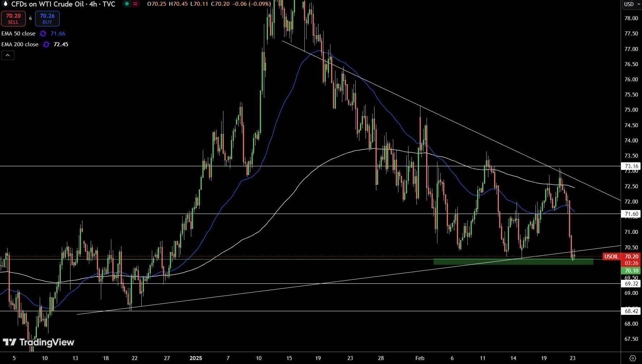Open the USD currency dropdown
The height and width of the screenshot is (364, 642).
point(632,4)
